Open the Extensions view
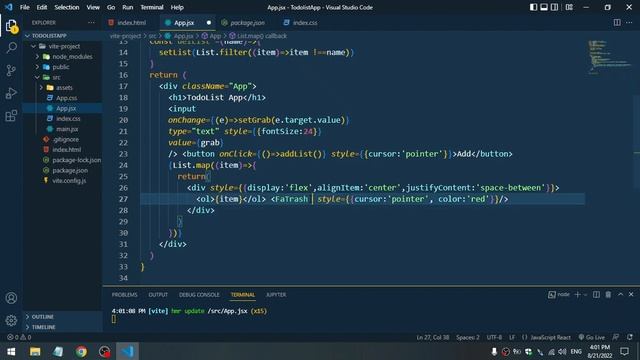 pyautogui.click(x=11, y=116)
